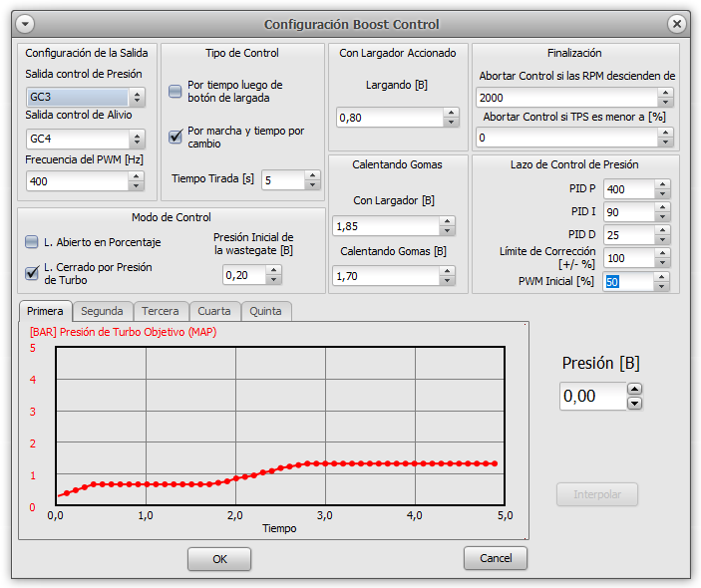Decrease Tiempo Tirada with down arrow
Image resolution: width=701 pixels, height=588 pixels.
(x=312, y=185)
